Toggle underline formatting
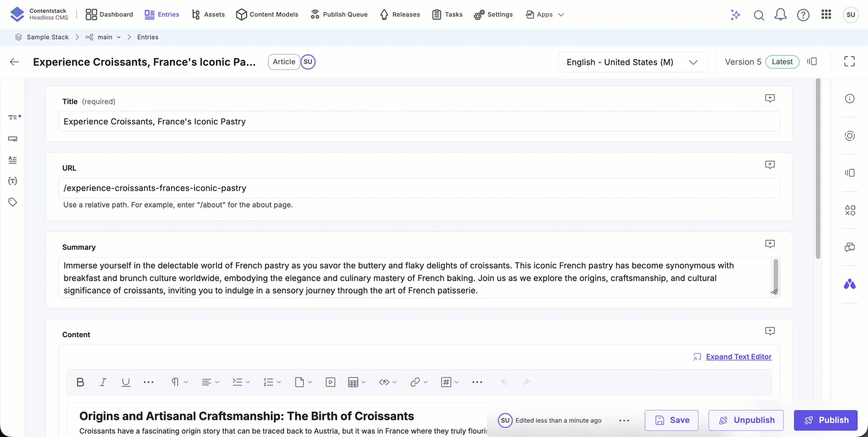 (126, 382)
